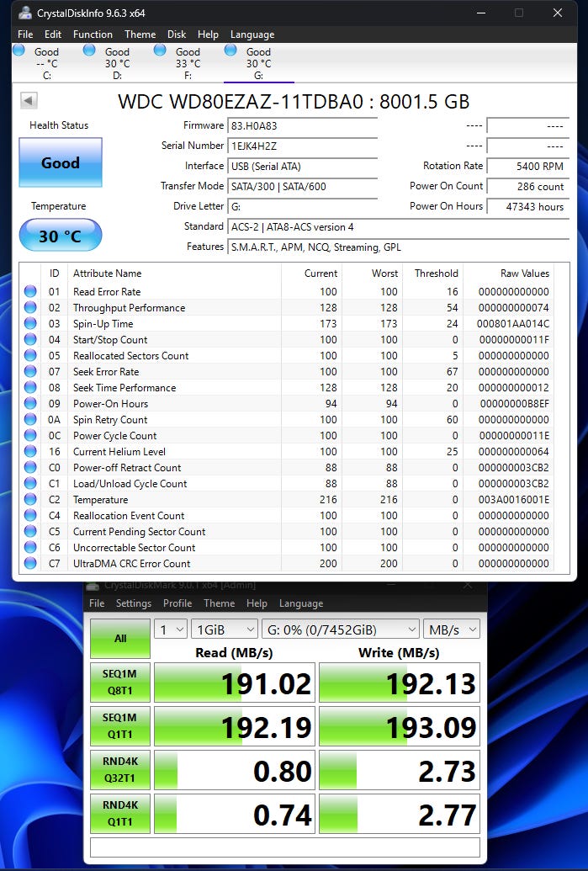This screenshot has width=588, height=871.
Task: Run the RND4K Q1T1 test
Action: (x=120, y=814)
